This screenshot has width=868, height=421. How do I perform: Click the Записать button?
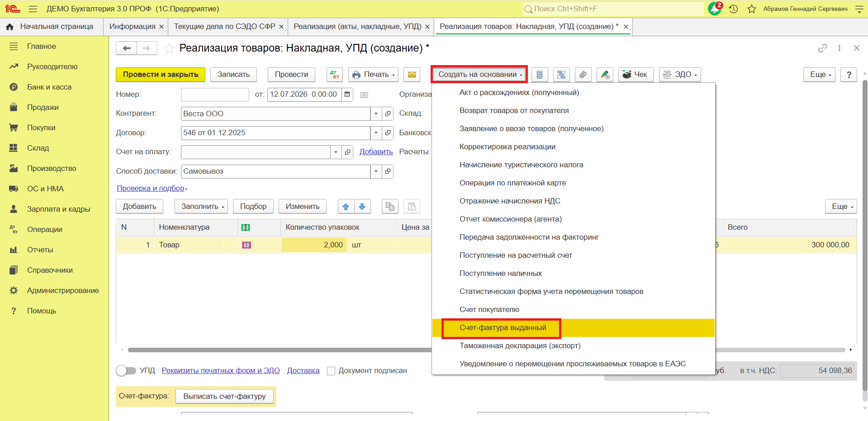[x=233, y=75]
